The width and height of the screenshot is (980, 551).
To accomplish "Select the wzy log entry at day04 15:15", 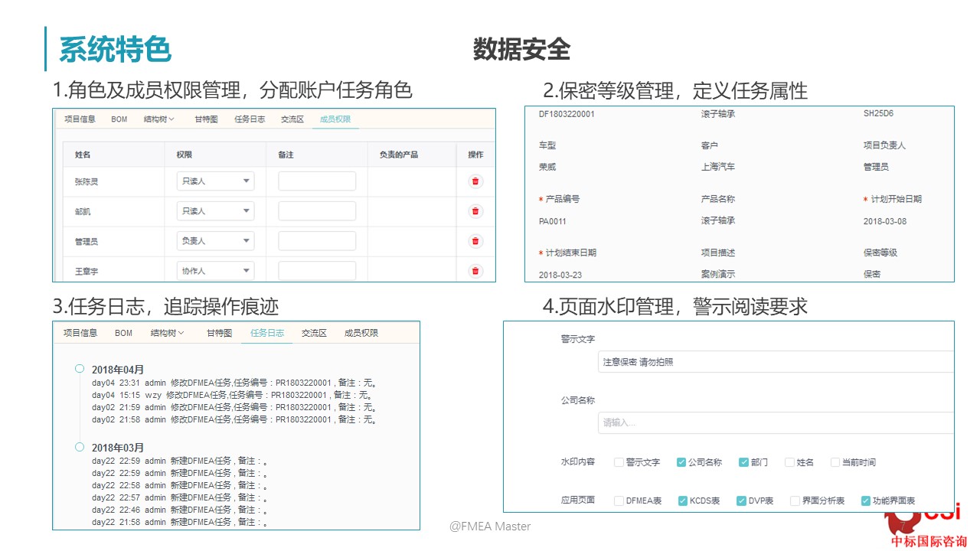I will 233,395.
